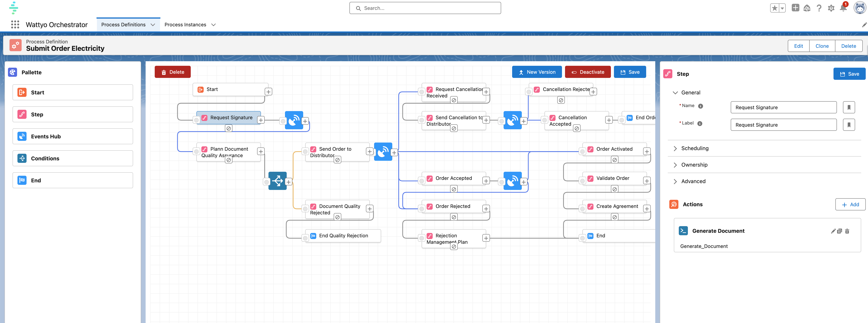Screen dimensions: 868x323
Task: Select the Rejection Management Plan node
Action: pos(454,239)
